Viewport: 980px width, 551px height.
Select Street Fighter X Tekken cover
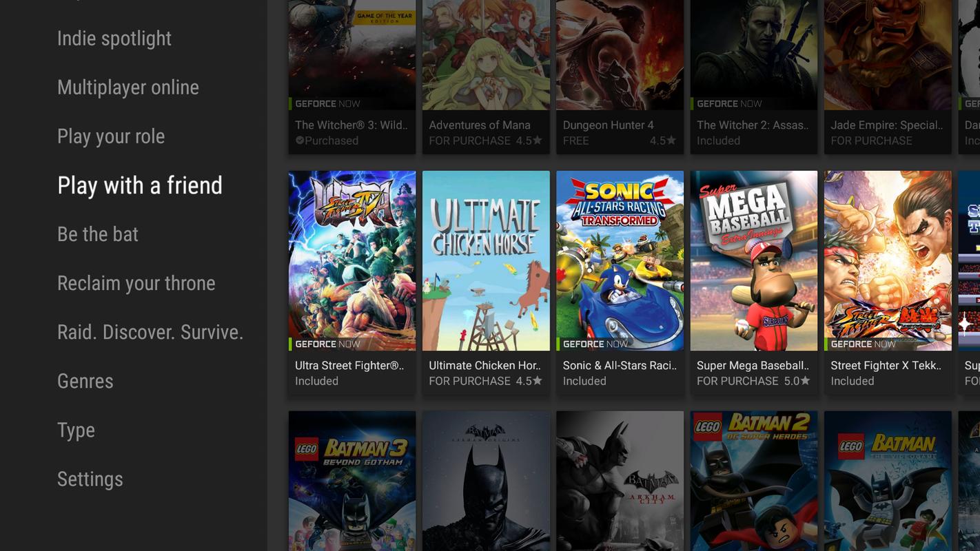pos(888,261)
